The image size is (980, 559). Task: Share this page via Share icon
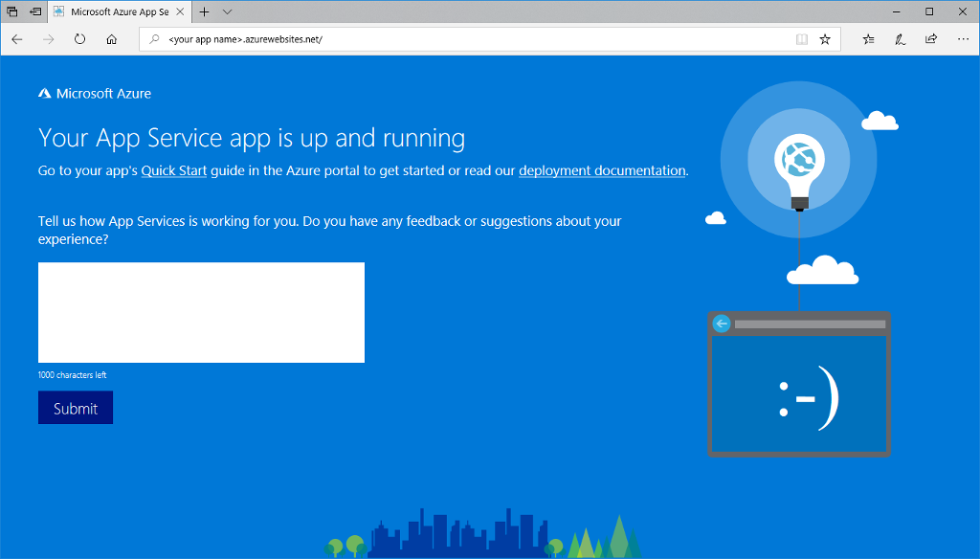pyautogui.click(x=931, y=39)
